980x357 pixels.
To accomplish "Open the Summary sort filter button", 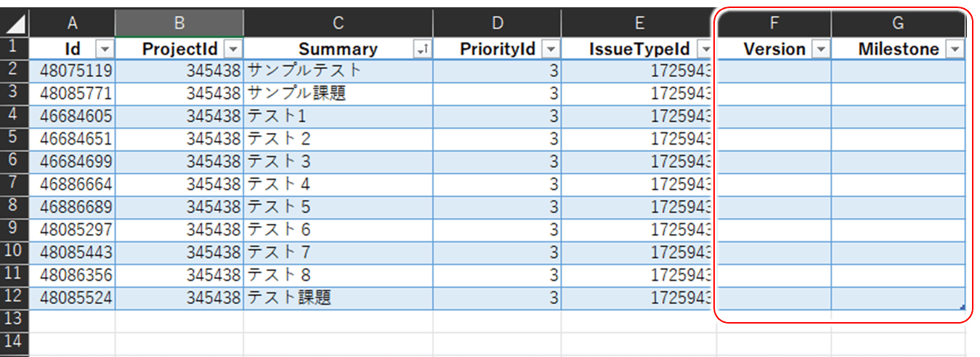I will coord(422,49).
